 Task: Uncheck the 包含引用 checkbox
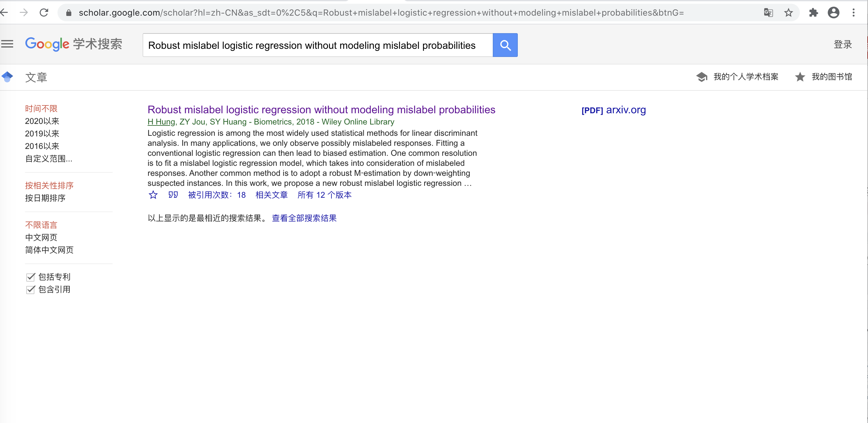pos(30,289)
